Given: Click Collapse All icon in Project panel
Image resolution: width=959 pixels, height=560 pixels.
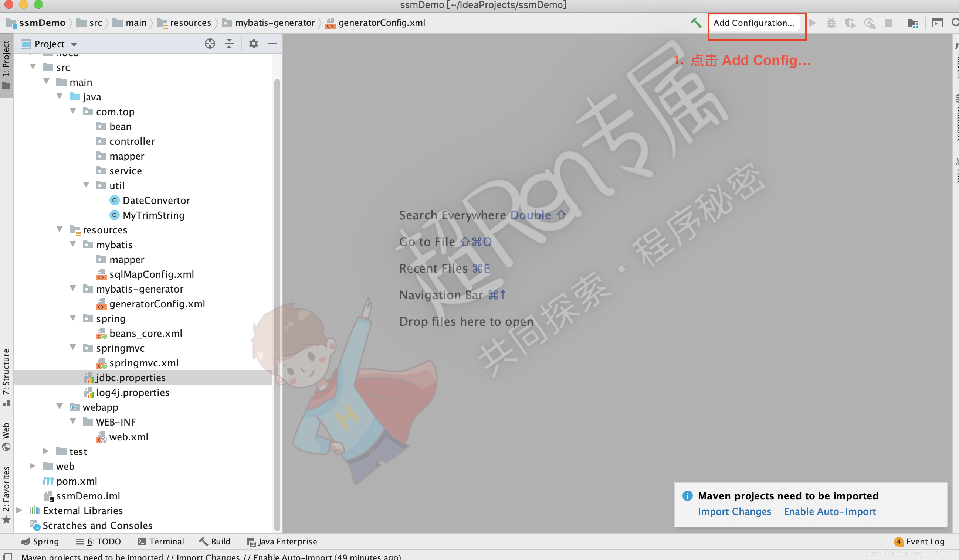Looking at the screenshot, I should [229, 44].
